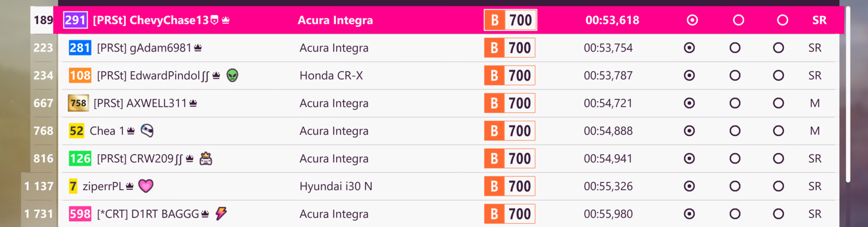Image resolution: width=868 pixels, height=227 pixels.
Task: Select the second radio circle in ChevyChase13's row
Action: click(x=738, y=20)
